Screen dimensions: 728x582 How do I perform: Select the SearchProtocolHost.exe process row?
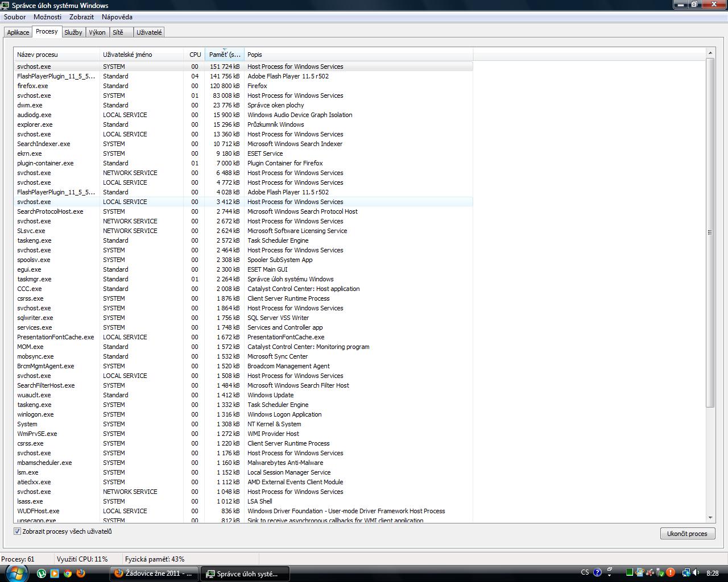coord(243,211)
